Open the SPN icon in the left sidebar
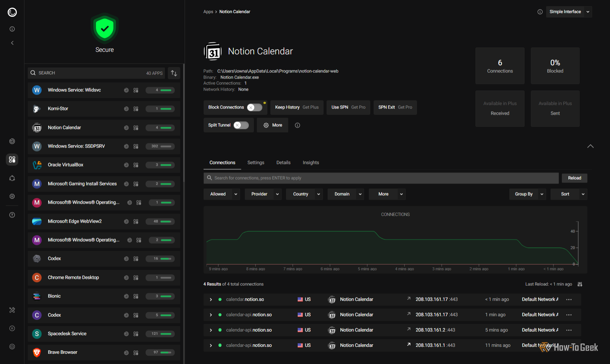Image resolution: width=610 pixels, height=364 pixels. [x=12, y=178]
